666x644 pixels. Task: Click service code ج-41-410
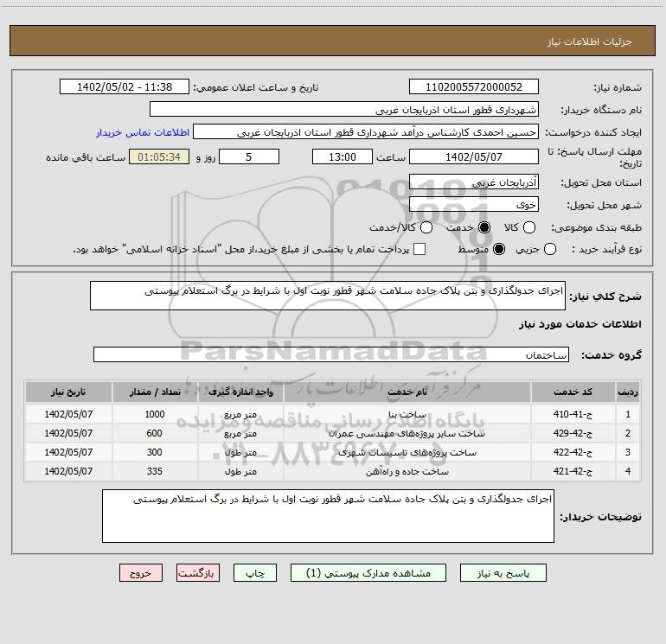(573, 414)
